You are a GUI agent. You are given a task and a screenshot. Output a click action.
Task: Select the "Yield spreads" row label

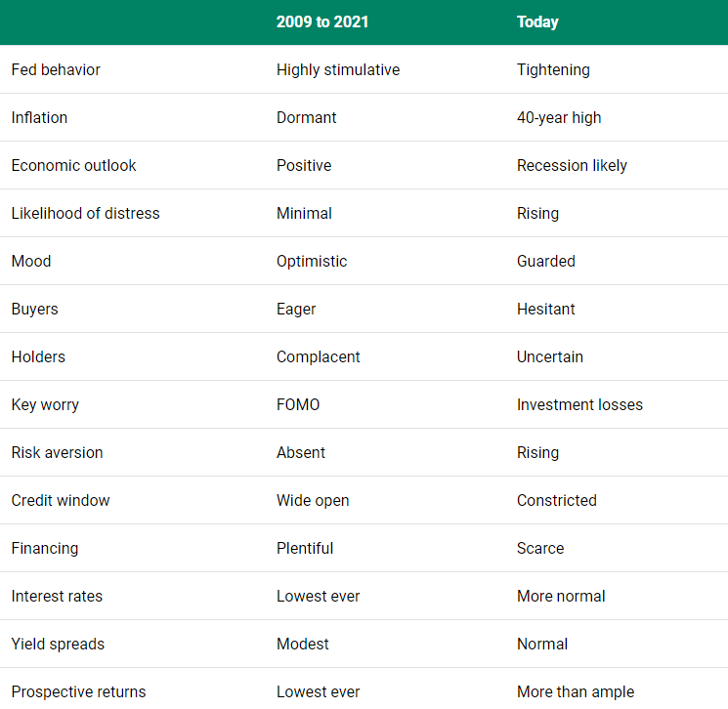58,644
